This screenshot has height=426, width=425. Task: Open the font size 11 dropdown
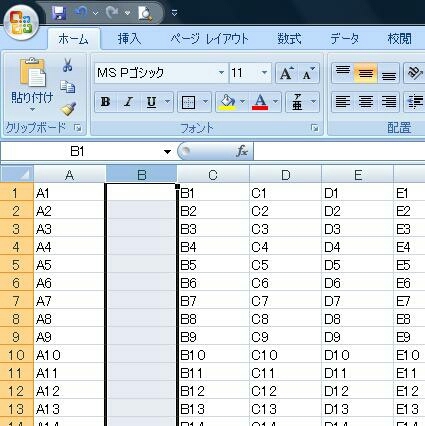pos(264,72)
